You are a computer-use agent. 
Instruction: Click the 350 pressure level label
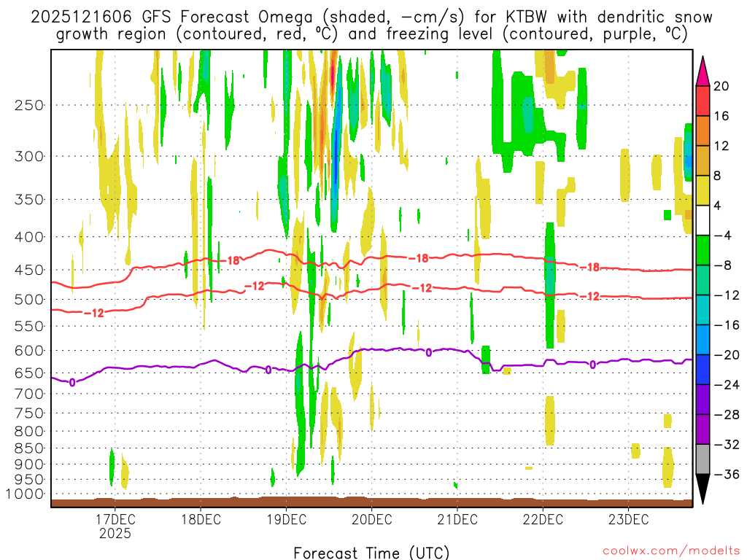[x=29, y=200]
